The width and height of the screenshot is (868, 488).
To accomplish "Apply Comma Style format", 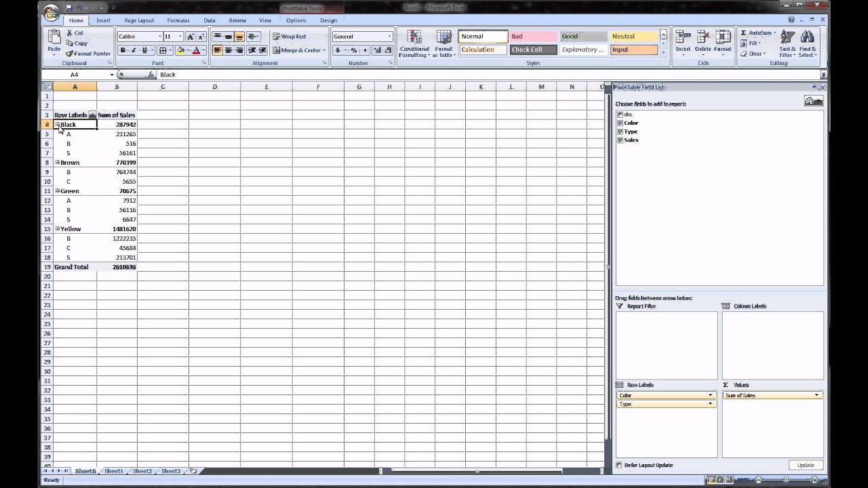I will (x=364, y=50).
